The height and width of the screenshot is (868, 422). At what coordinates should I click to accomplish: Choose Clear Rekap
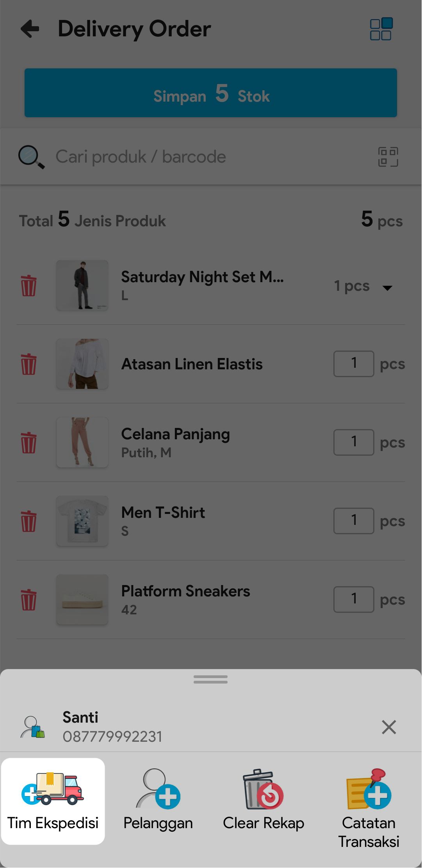tap(264, 801)
